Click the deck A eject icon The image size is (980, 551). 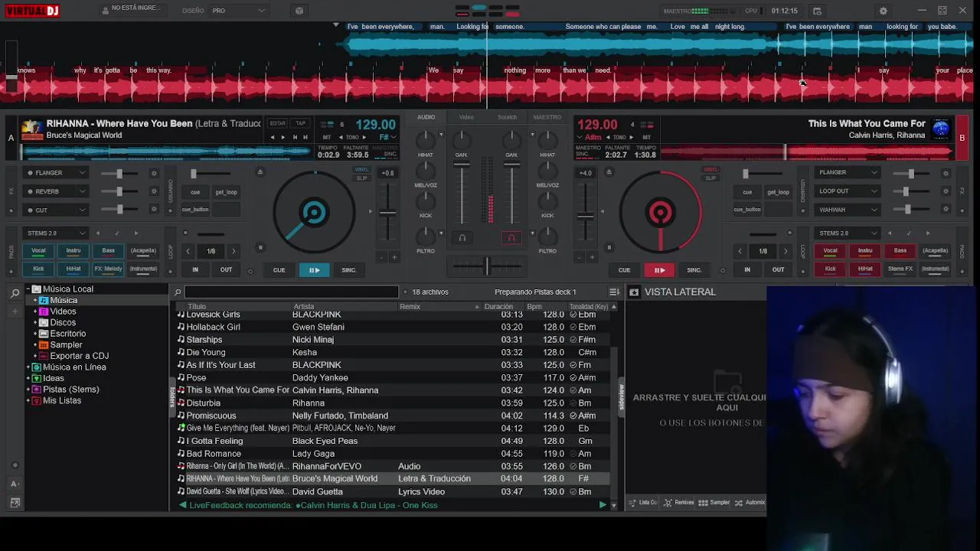[x=260, y=172]
